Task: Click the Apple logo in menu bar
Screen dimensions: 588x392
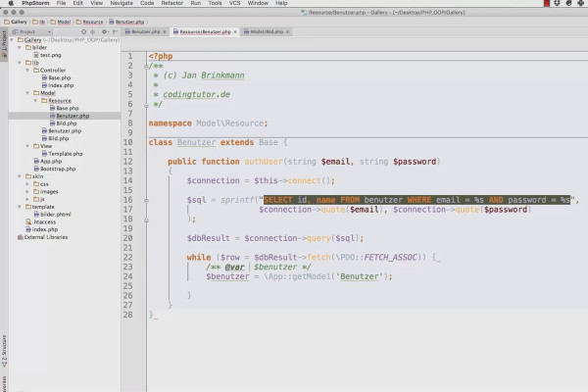Action: coord(11,3)
